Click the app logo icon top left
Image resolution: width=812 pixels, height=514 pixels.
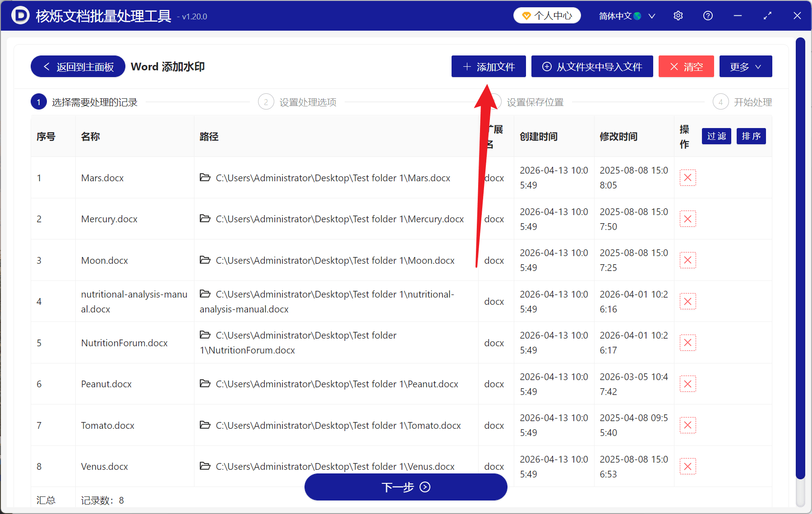(19, 15)
